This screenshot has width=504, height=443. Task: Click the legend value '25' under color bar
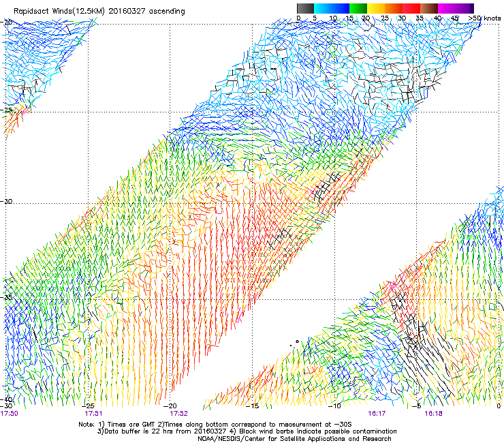point(385,18)
